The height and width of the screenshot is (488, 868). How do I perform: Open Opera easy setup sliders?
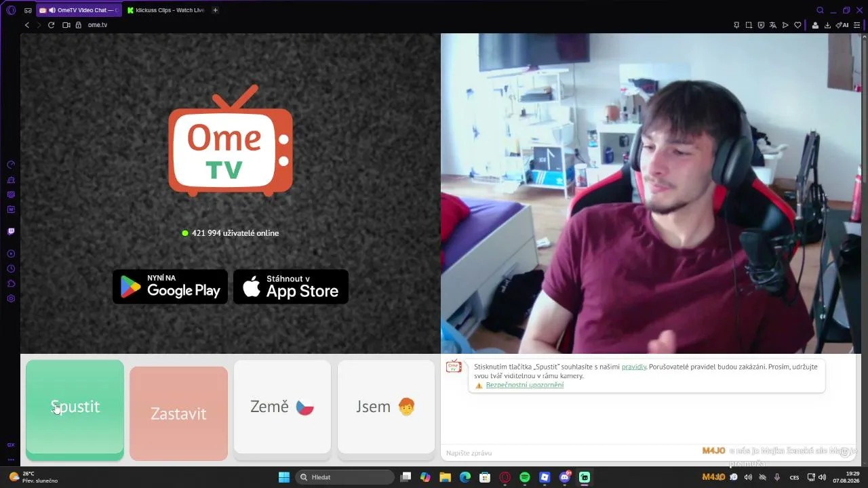click(858, 25)
